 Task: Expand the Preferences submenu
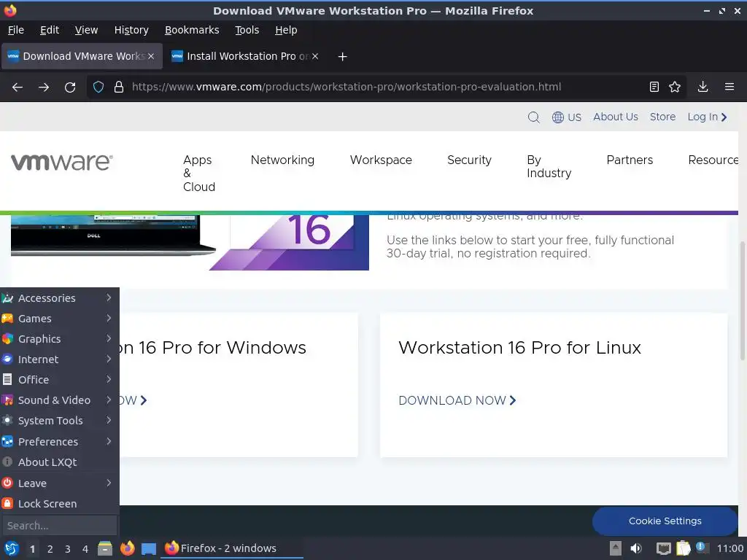60,442
